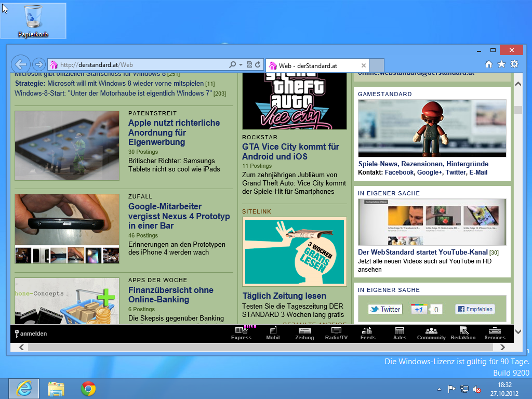This screenshot has height=399, width=532.
Task: Open Favorites with the star icon
Action: point(501,64)
